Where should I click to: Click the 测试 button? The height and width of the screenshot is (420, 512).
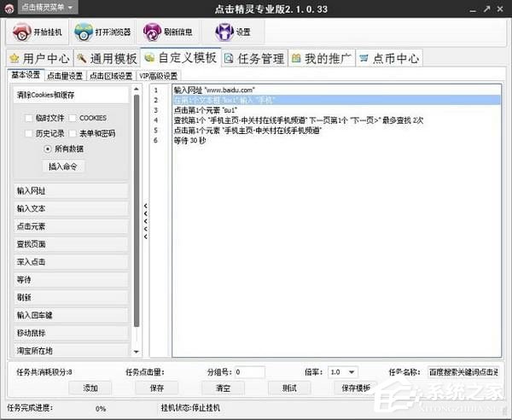289,388
